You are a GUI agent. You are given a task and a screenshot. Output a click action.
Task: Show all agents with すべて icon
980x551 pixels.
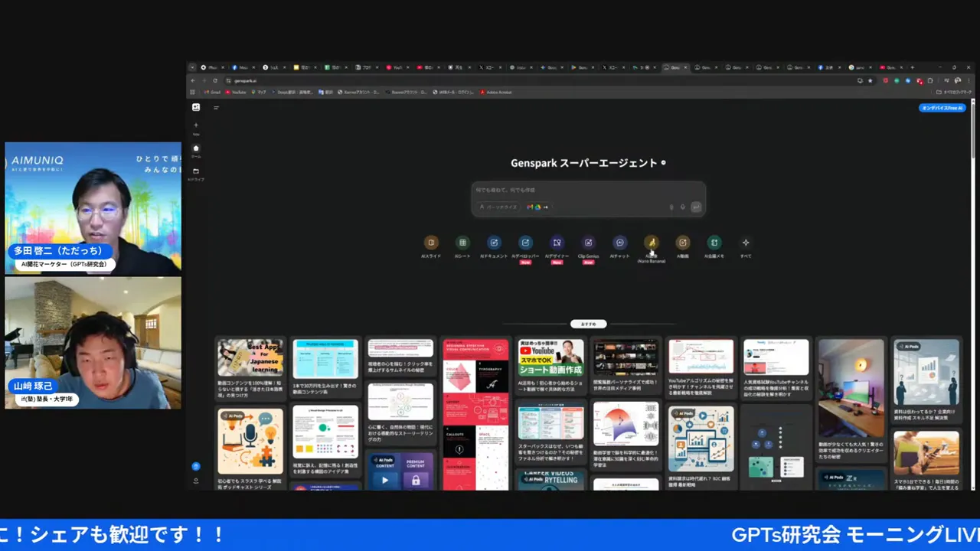coord(746,243)
